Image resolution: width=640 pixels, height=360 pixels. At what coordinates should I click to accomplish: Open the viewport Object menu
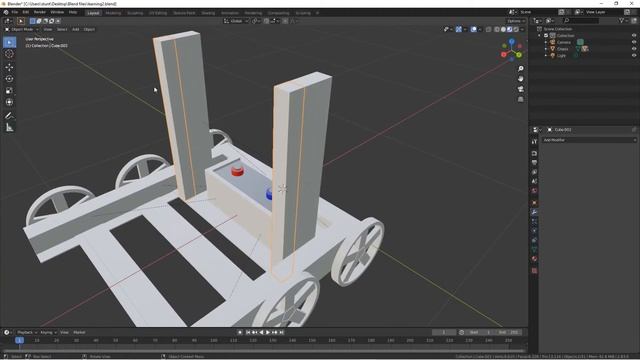(x=89, y=29)
